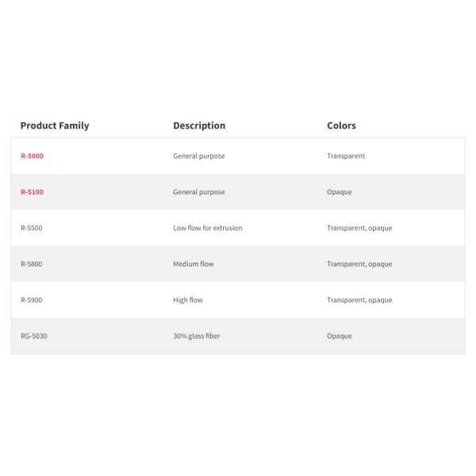Click the Description column header
Image resolution: width=476 pixels, height=476 pixels.
click(199, 125)
